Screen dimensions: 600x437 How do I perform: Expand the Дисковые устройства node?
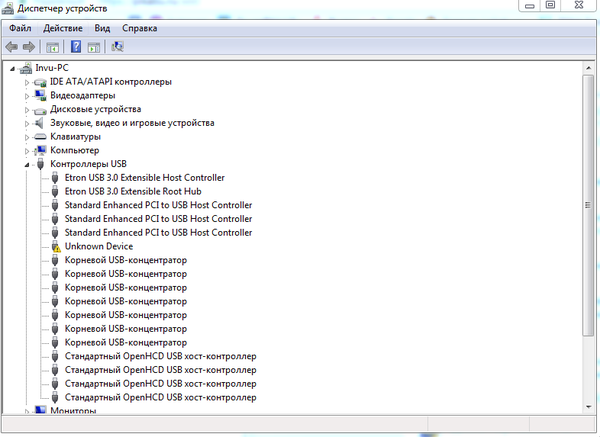tap(27, 110)
